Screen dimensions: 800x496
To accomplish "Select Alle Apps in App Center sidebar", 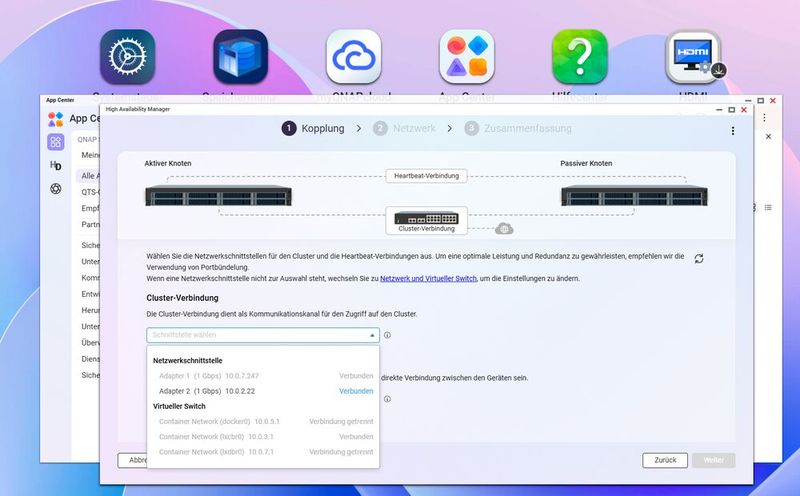I will pos(88,176).
